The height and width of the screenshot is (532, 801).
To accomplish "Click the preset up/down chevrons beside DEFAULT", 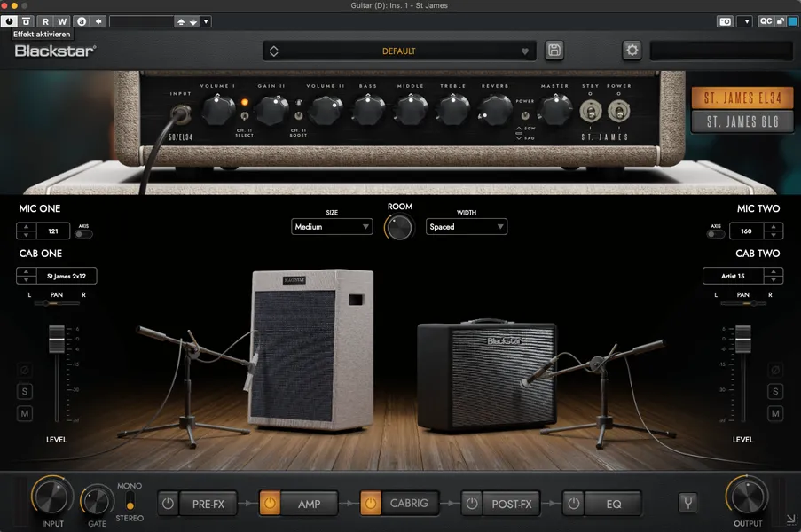I will [274, 51].
